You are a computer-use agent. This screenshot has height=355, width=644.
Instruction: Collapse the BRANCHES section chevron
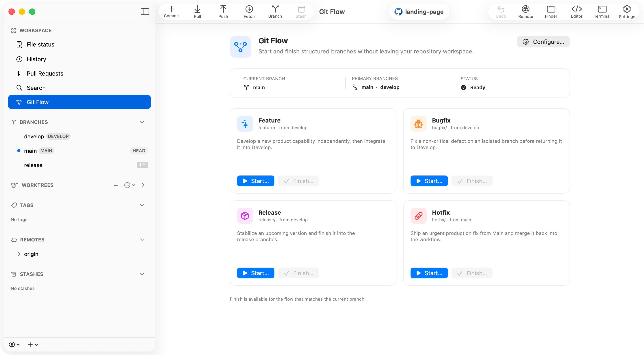142,122
